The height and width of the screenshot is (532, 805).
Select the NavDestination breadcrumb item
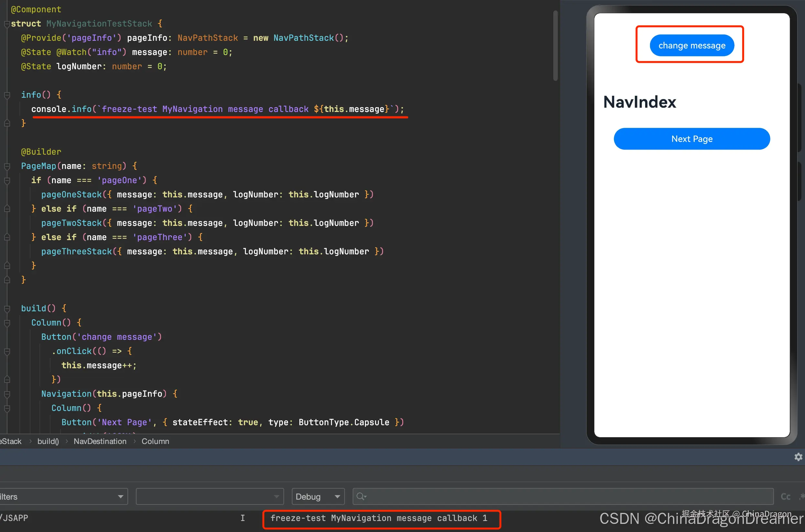pyautogui.click(x=100, y=441)
